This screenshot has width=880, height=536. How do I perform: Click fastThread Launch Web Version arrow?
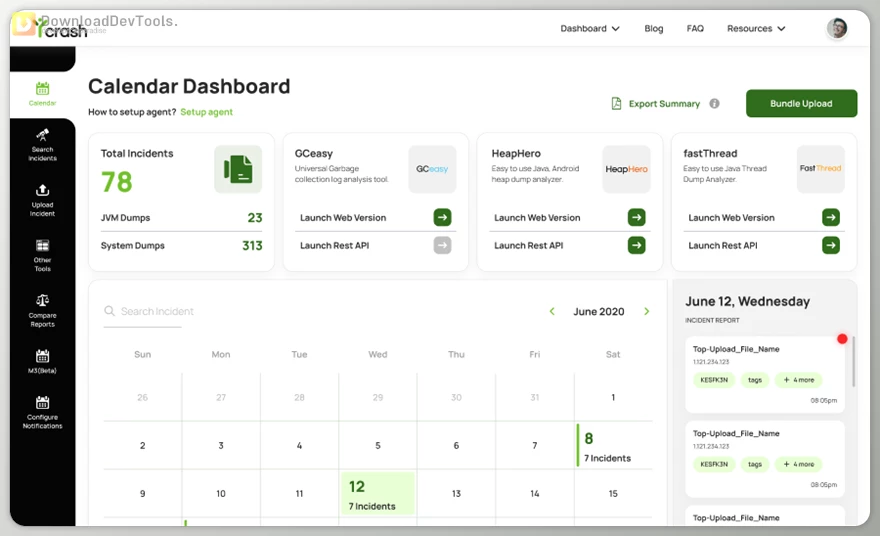click(831, 217)
